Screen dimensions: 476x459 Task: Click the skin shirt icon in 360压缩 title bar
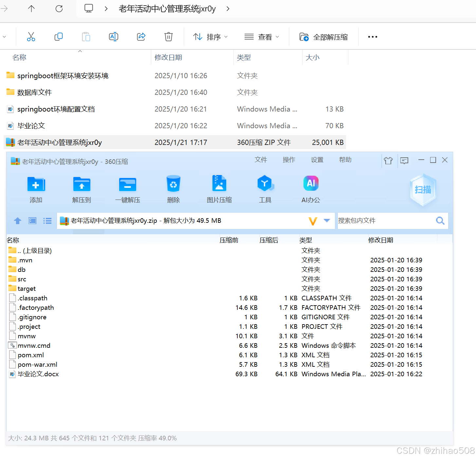pos(388,160)
